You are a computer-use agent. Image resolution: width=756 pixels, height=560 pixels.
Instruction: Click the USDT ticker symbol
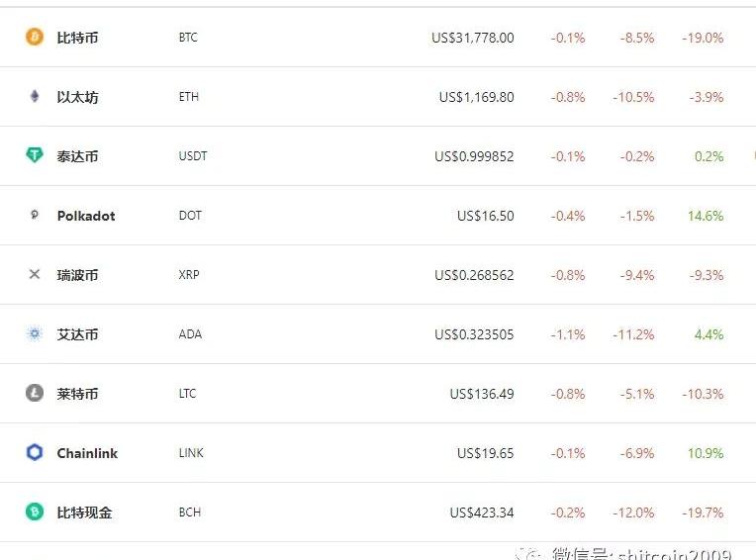[193, 156]
